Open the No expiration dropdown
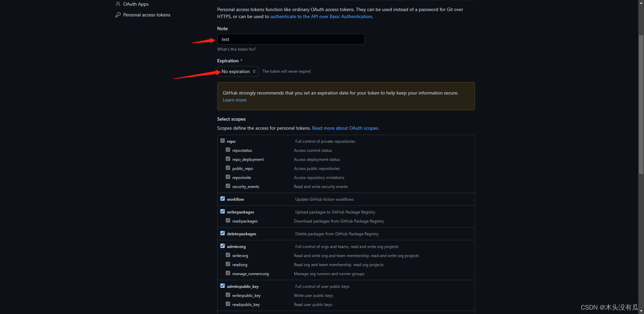644x314 pixels. pyautogui.click(x=237, y=71)
